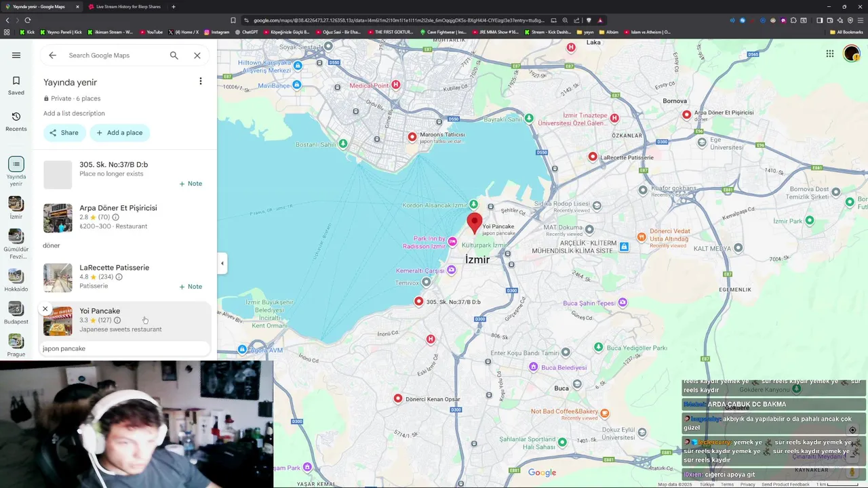Screen dimensions: 868x488
Task: Click Arpa Döner Et Pişiricisi map pin
Action: pyautogui.click(x=687, y=115)
